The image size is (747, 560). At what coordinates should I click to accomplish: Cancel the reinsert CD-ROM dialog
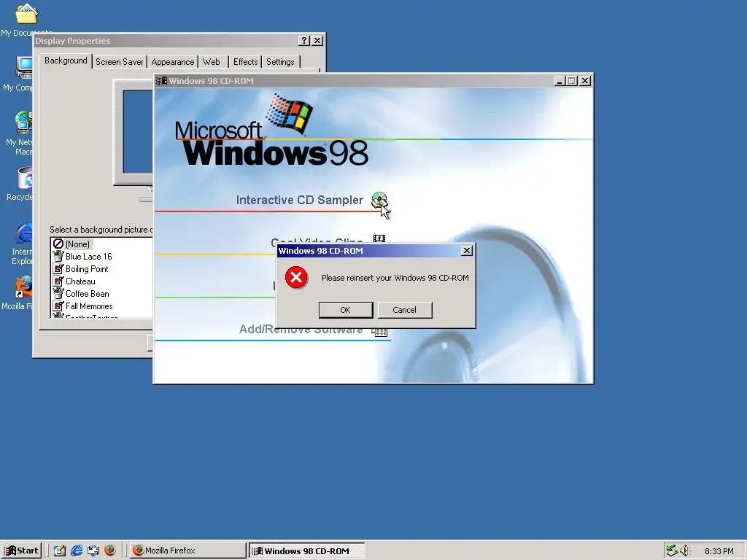(x=404, y=310)
